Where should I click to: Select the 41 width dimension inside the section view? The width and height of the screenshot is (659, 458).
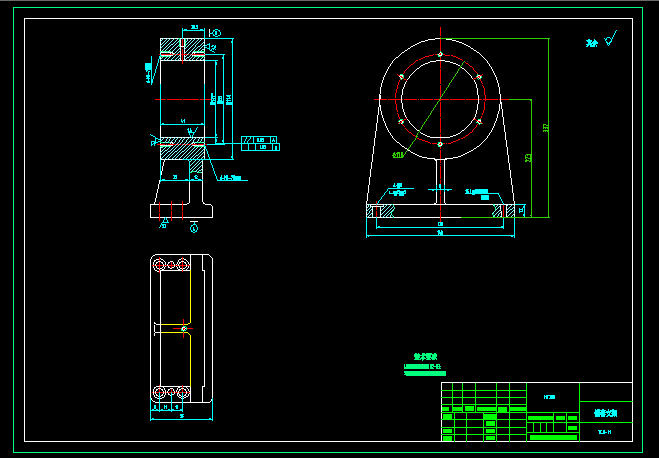coord(183,122)
